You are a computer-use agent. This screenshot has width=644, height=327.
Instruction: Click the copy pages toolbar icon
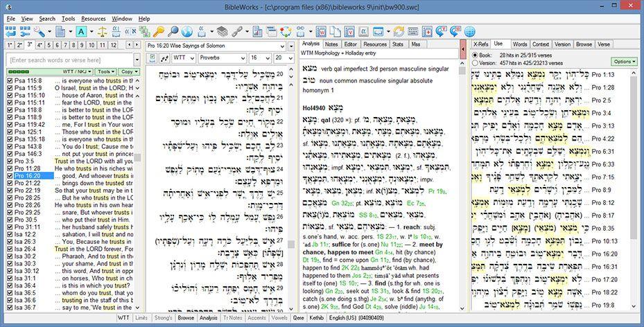pos(335,32)
